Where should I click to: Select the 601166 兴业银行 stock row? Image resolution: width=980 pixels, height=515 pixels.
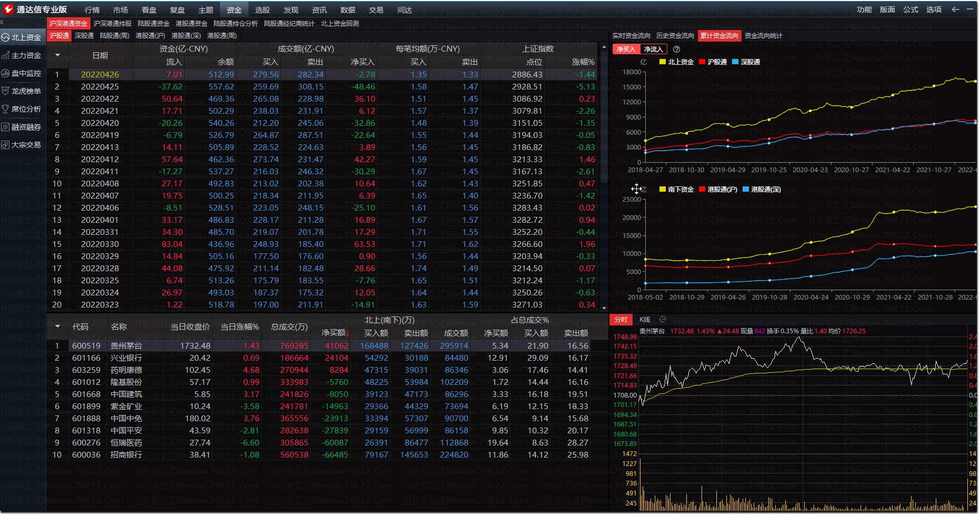click(x=319, y=358)
